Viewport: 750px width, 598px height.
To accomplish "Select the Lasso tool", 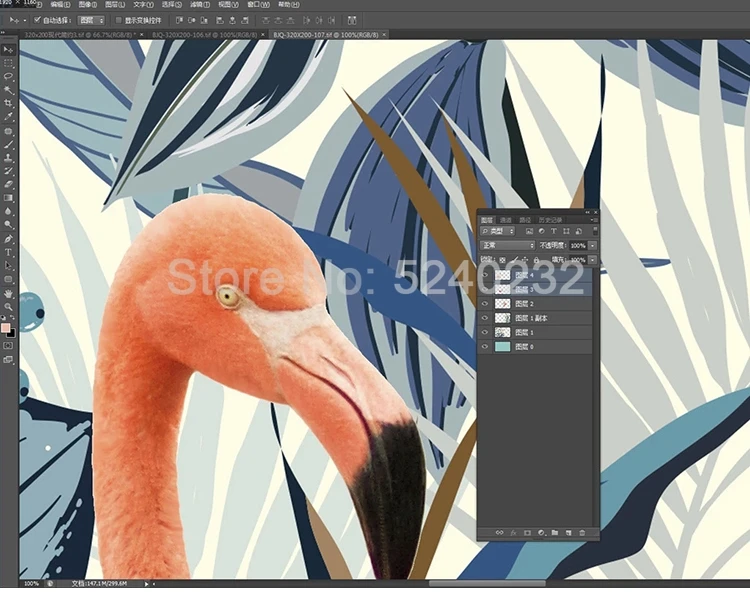I will click(8, 77).
